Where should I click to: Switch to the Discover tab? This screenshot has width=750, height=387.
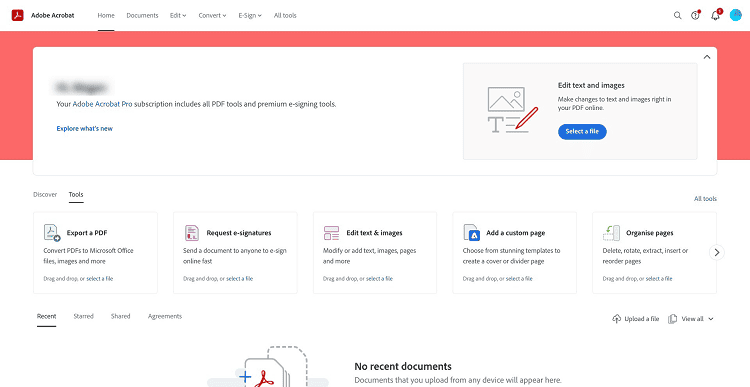click(x=45, y=194)
